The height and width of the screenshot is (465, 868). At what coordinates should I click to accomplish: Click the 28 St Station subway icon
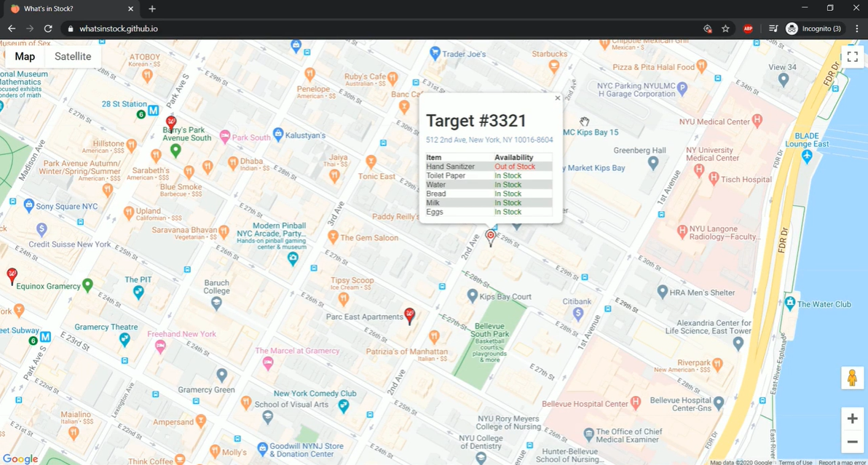(x=153, y=111)
